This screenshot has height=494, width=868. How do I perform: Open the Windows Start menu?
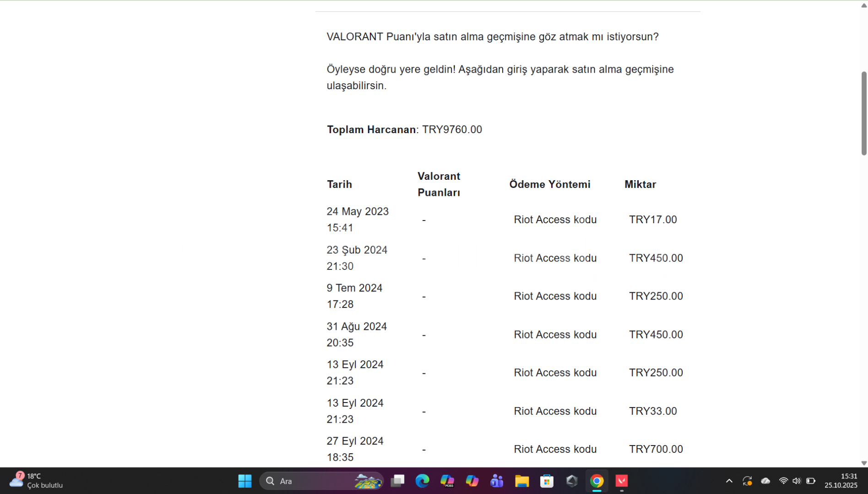point(245,481)
